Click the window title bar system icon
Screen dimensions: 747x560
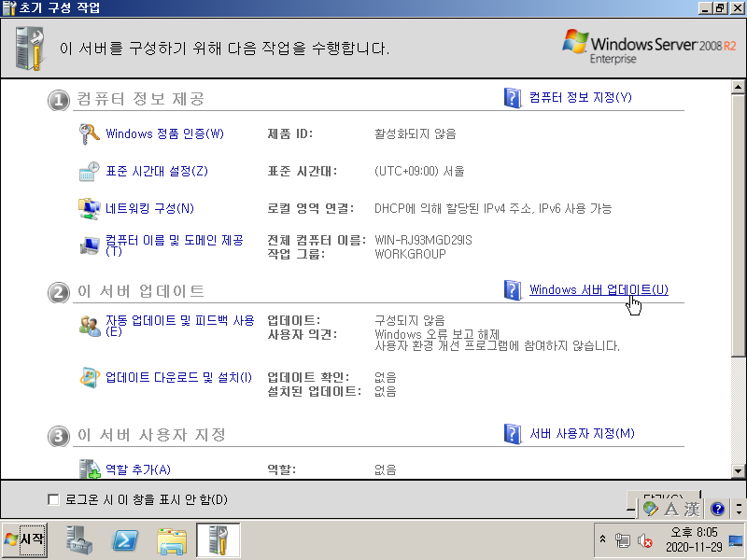coord(8,7)
